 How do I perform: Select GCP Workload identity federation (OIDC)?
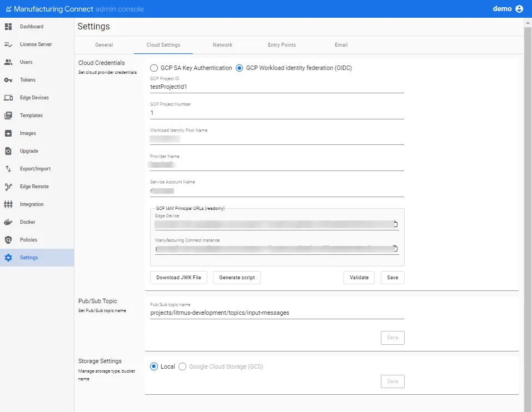[239, 68]
